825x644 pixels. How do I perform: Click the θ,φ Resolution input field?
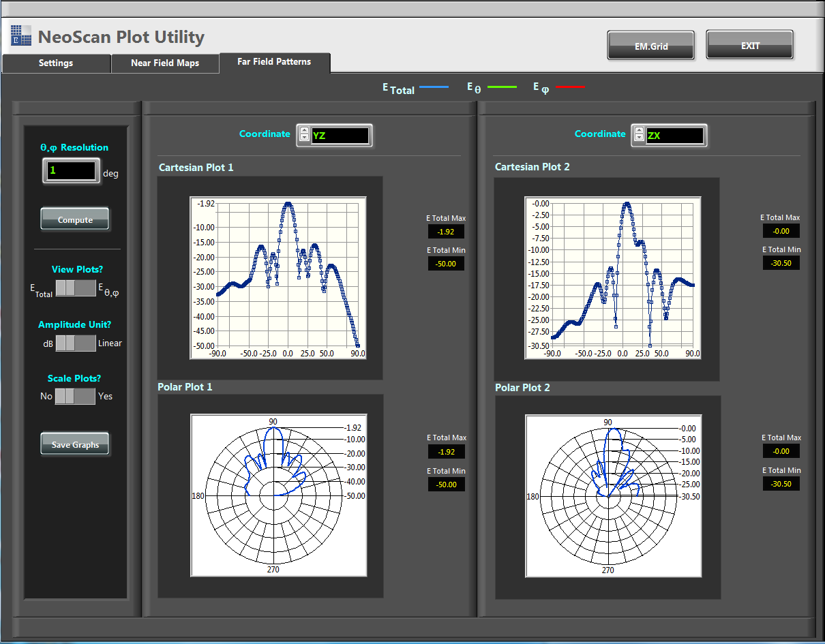pos(72,170)
